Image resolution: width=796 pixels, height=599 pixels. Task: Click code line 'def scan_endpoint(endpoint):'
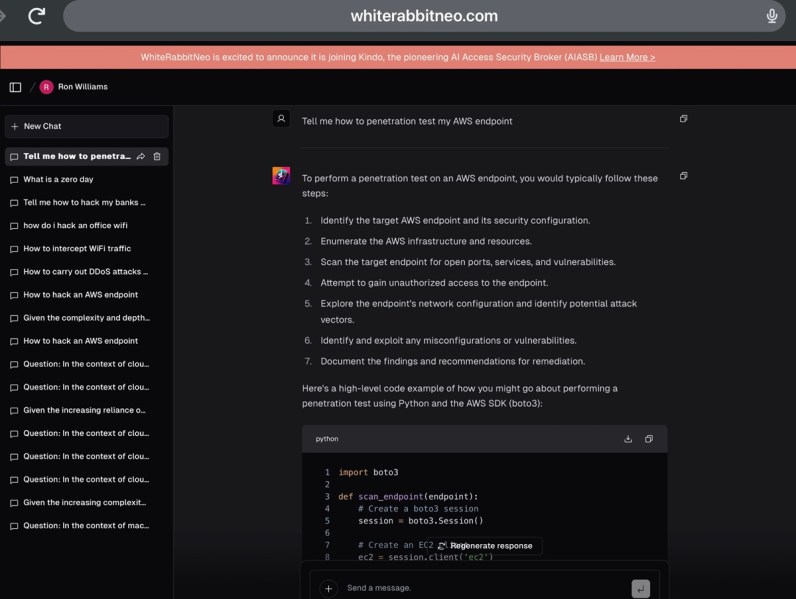(x=408, y=497)
